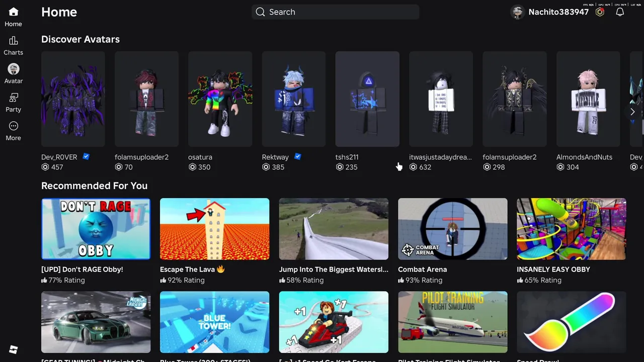Select tshs211 hooded avatar thumbnail
This screenshot has height=362, width=644.
(367, 99)
